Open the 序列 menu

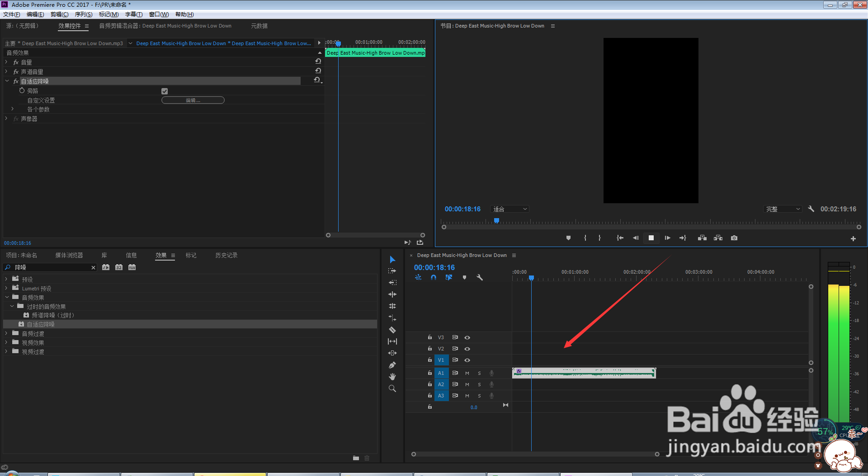pyautogui.click(x=84, y=14)
